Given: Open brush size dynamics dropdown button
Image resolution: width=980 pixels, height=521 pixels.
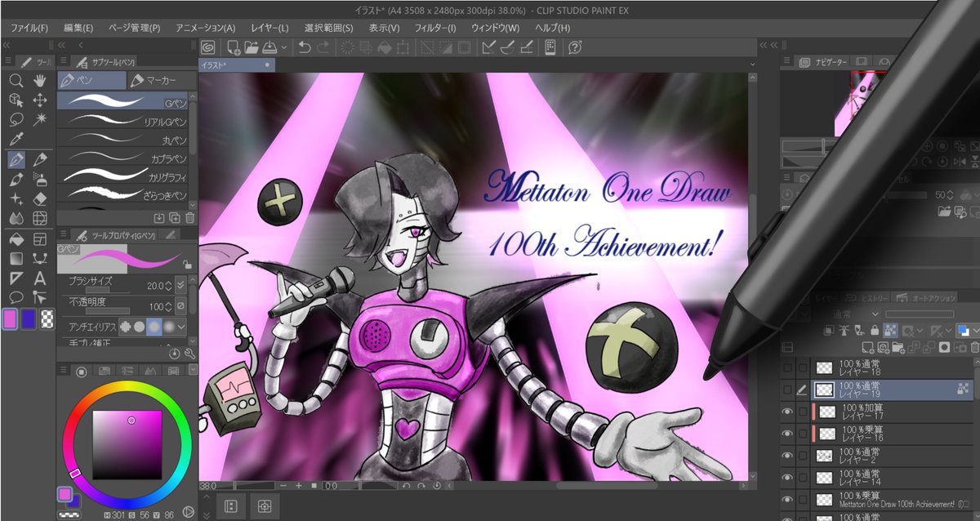Looking at the screenshot, I should point(181,286).
